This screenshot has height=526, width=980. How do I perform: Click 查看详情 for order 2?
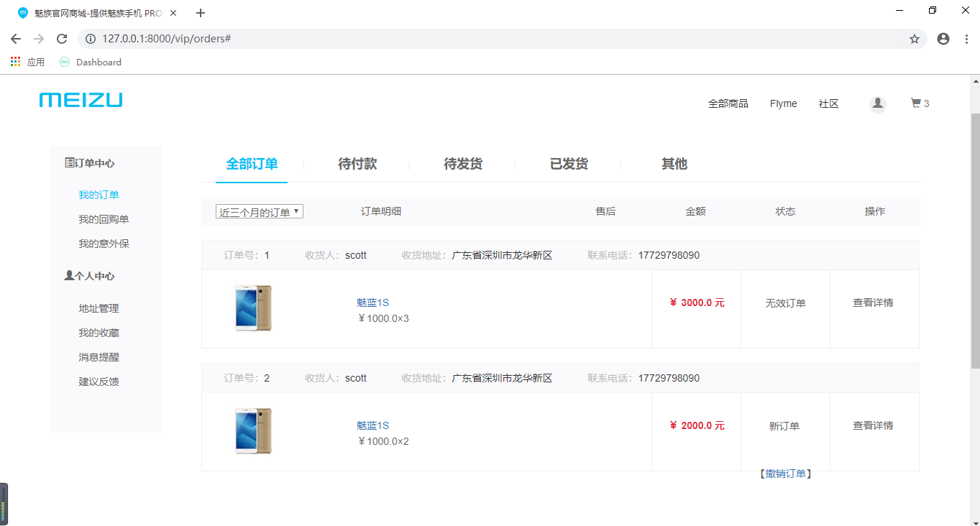(873, 425)
